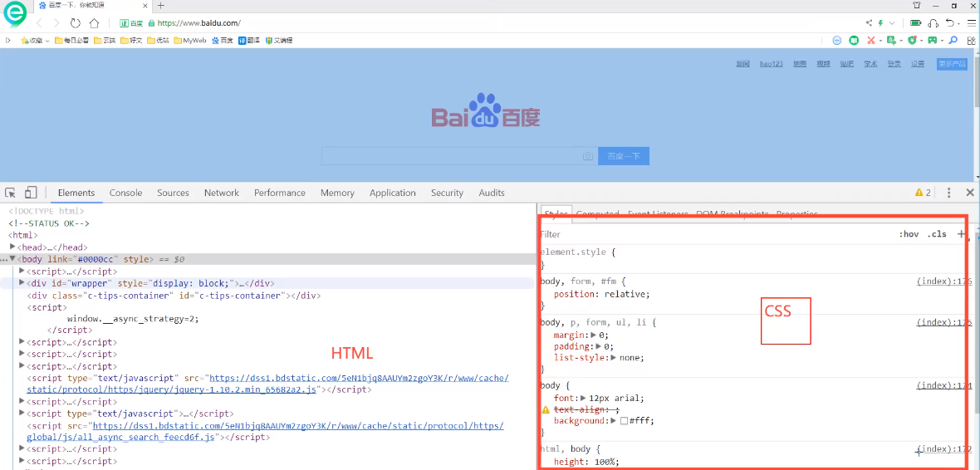The height and width of the screenshot is (470, 980).
Task: Click the jquery-1.10.2.min script source link
Action: pyautogui.click(x=268, y=384)
